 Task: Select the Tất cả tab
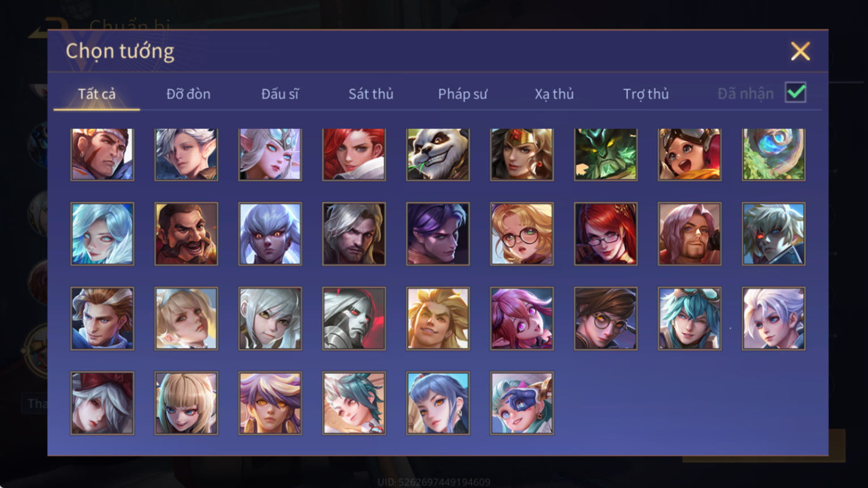97,94
